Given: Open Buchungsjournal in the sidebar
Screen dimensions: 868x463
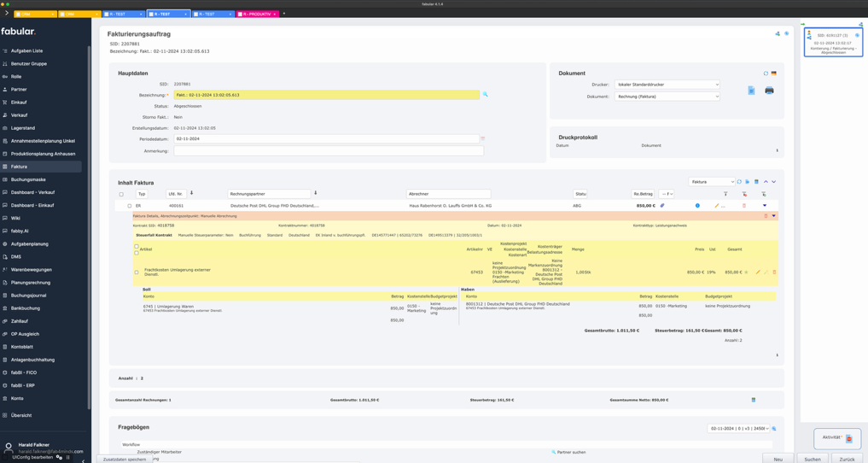Looking at the screenshot, I should [x=29, y=296].
